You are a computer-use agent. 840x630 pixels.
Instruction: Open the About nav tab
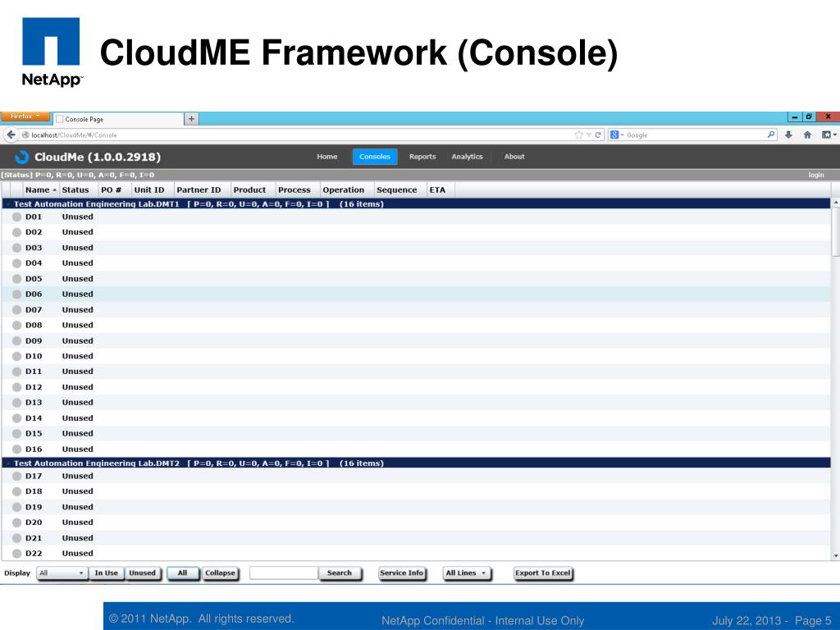point(514,157)
